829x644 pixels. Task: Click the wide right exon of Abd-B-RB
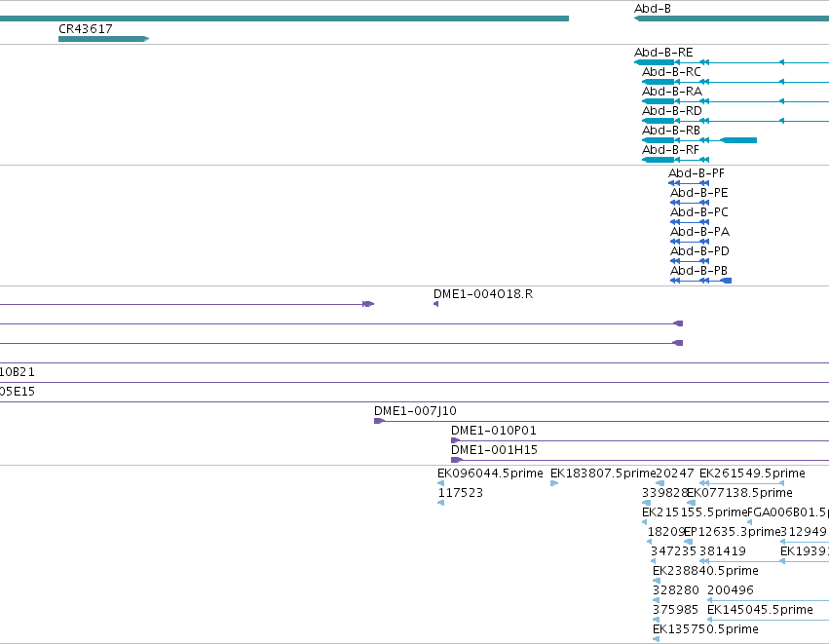(x=739, y=140)
